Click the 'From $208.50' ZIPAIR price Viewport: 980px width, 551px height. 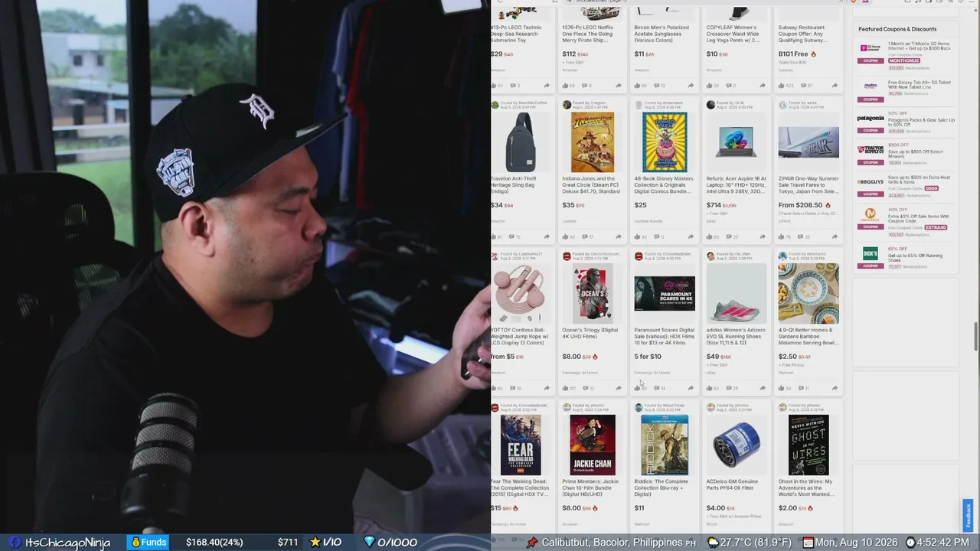[x=800, y=205]
